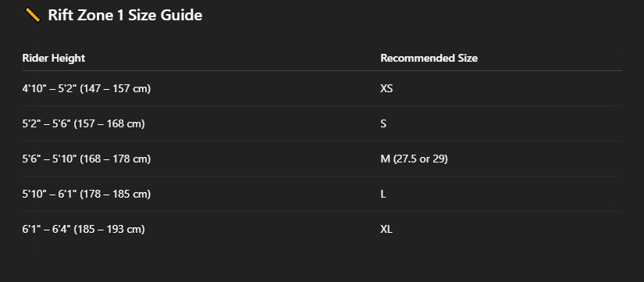
Task: Click the L recommended size cell
Action: click(x=383, y=194)
